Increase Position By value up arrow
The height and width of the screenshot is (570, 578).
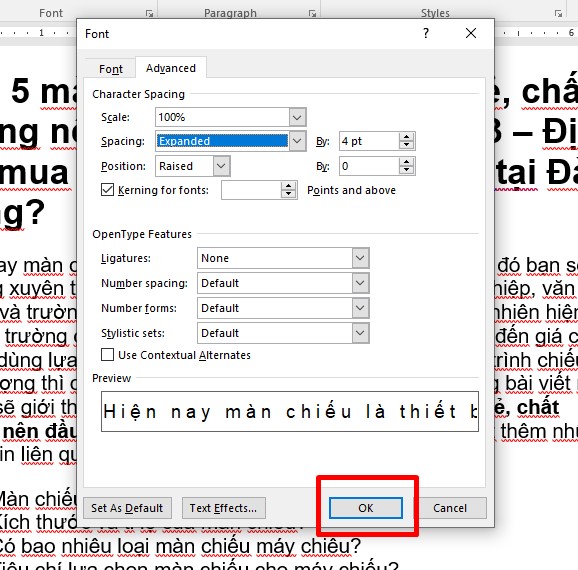pyautogui.click(x=406, y=162)
